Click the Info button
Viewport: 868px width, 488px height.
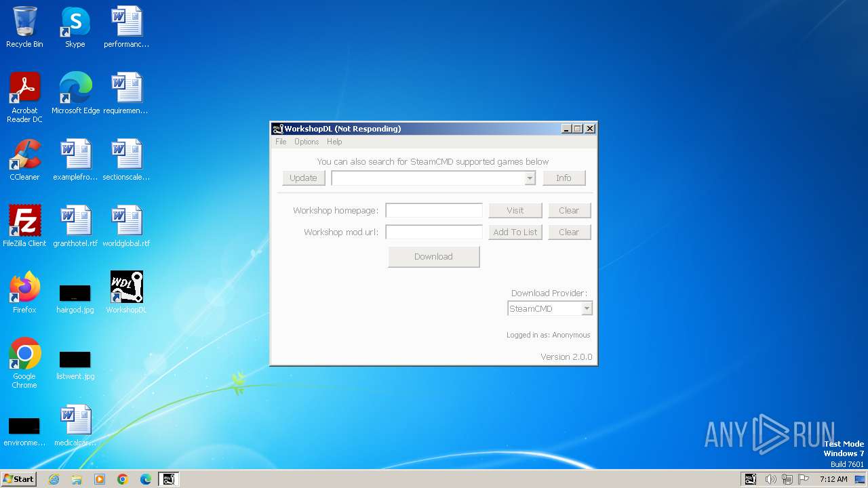click(x=564, y=178)
